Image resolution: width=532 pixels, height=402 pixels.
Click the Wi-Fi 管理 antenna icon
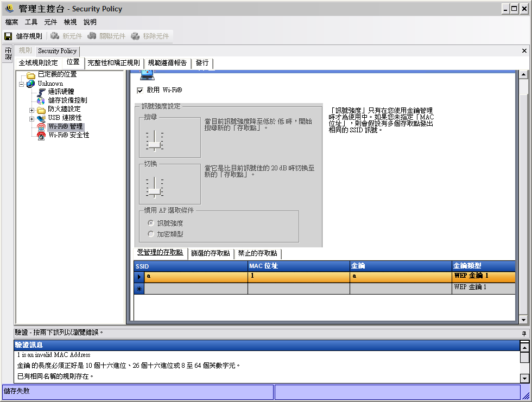(x=41, y=127)
